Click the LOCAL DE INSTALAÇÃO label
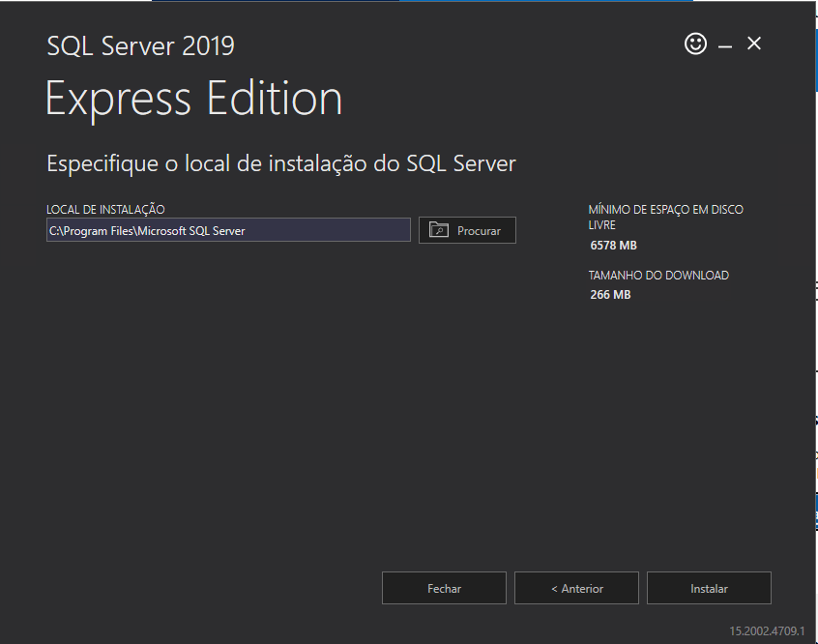This screenshot has height=644, width=818. 105,209
